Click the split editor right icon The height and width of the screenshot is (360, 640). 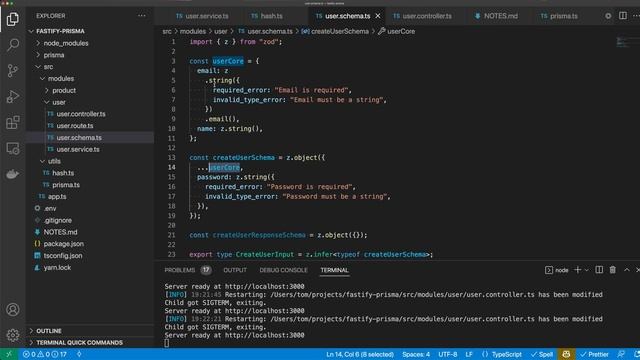623,16
